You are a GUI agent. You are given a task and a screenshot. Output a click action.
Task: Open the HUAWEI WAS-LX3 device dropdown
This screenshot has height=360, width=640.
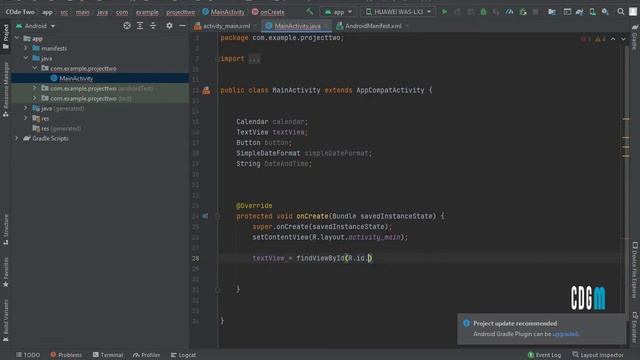(x=398, y=12)
